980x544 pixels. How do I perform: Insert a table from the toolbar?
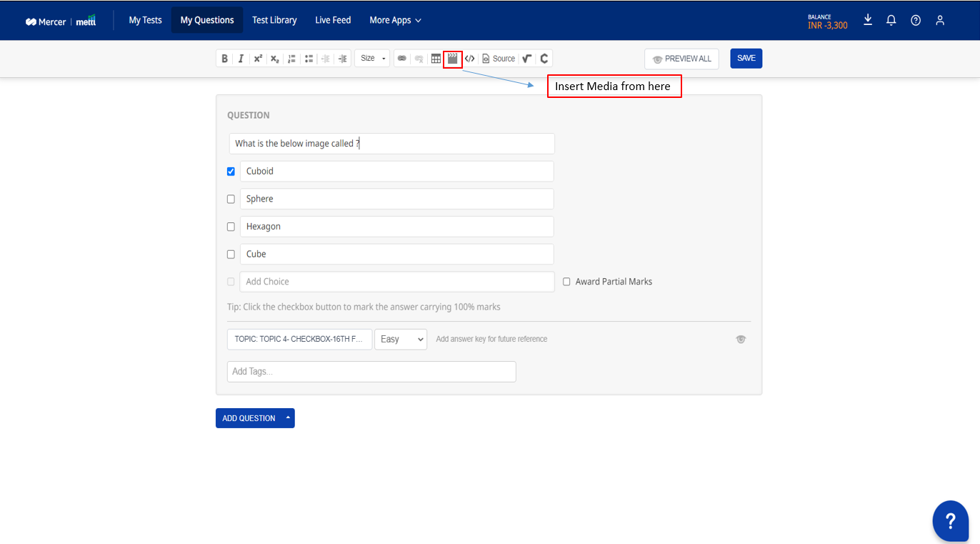[x=436, y=59]
